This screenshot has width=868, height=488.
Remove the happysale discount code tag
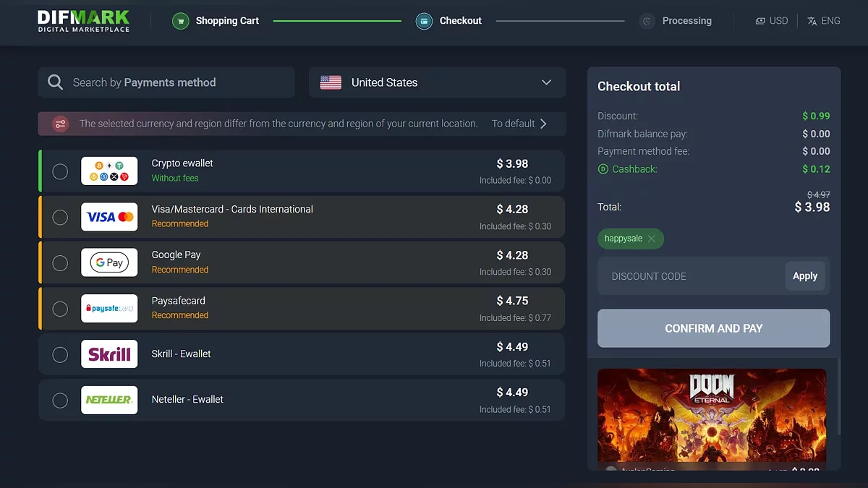pyautogui.click(x=651, y=239)
